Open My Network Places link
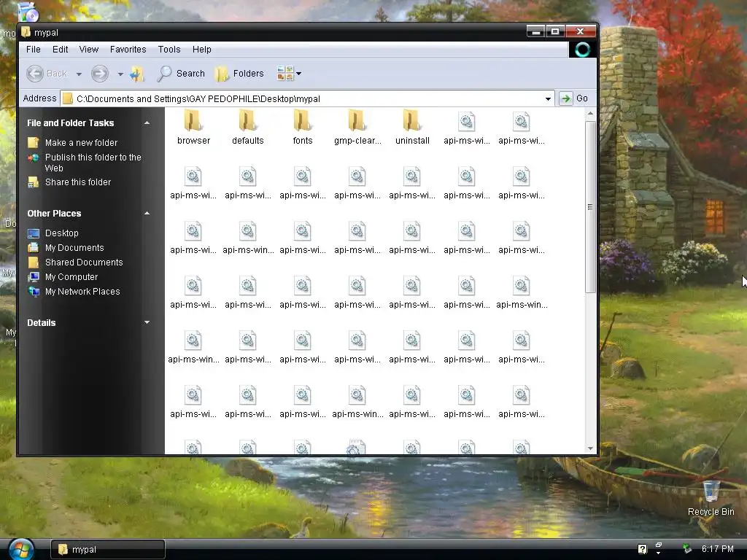 (x=82, y=292)
